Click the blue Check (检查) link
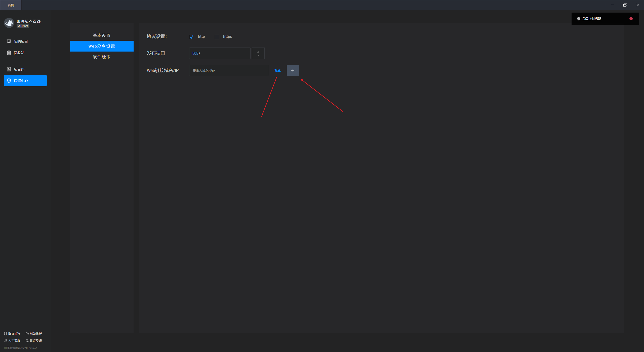This screenshot has height=352, width=644. coord(277,70)
